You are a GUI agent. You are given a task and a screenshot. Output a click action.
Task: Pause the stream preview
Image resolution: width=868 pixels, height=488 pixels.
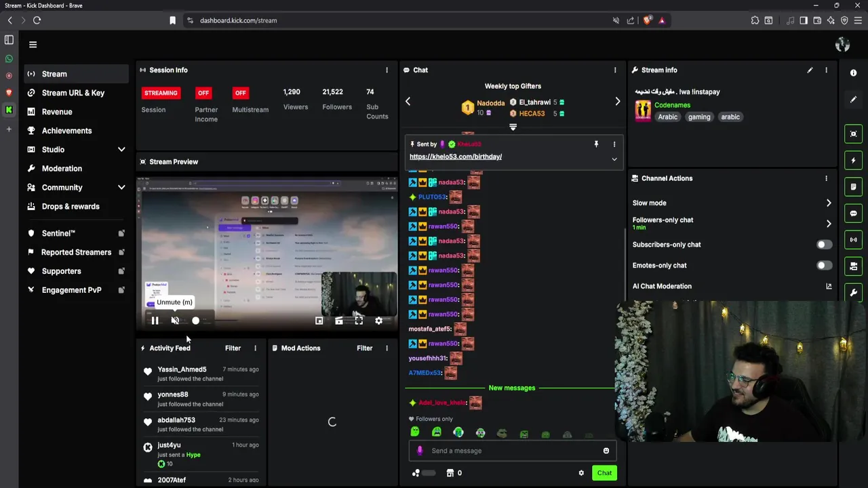(x=155, y=321)
